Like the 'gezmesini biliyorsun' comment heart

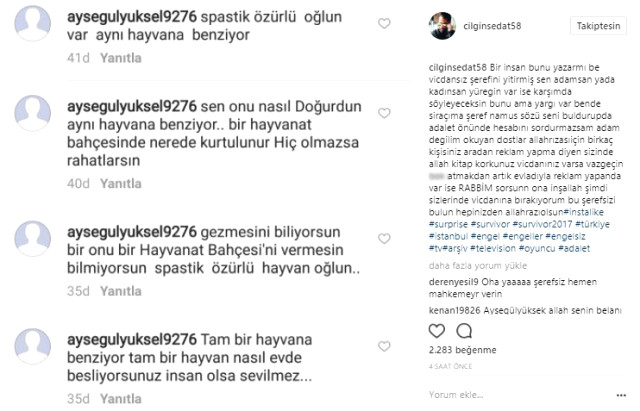pos(384,239)
